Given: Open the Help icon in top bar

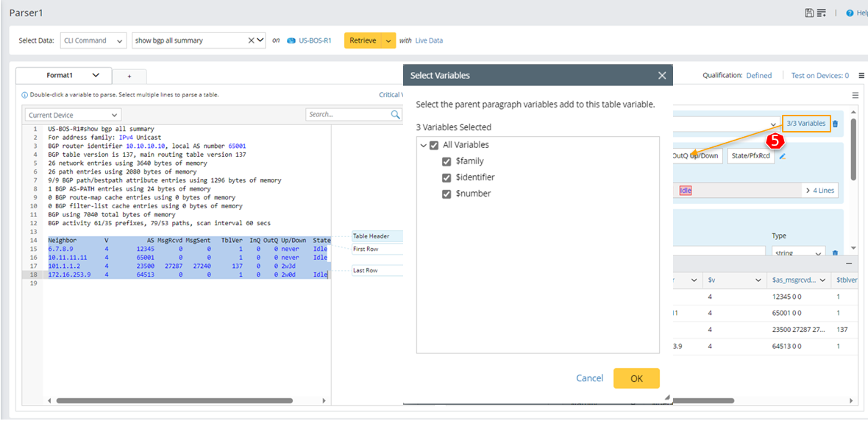Looking at the screenshot, I should pos(850,13).
